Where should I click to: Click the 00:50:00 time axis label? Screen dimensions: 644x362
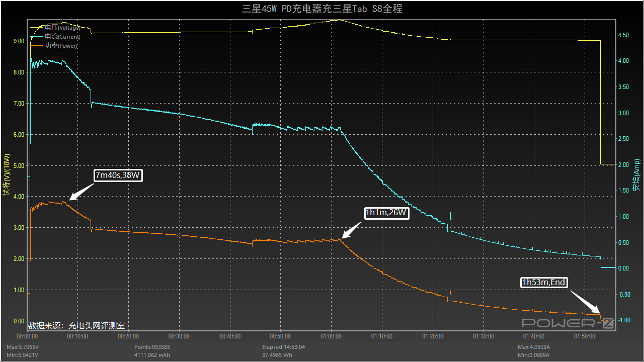280,336
